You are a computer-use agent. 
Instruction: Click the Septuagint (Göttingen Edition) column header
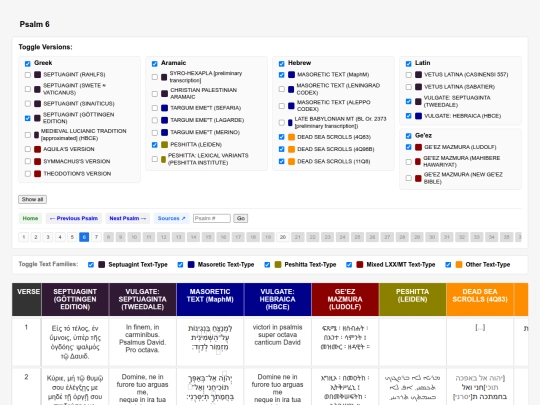75,299
